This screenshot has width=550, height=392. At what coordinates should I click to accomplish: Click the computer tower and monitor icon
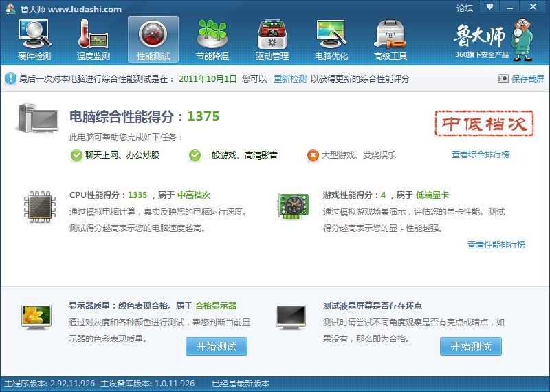[37, 118]
